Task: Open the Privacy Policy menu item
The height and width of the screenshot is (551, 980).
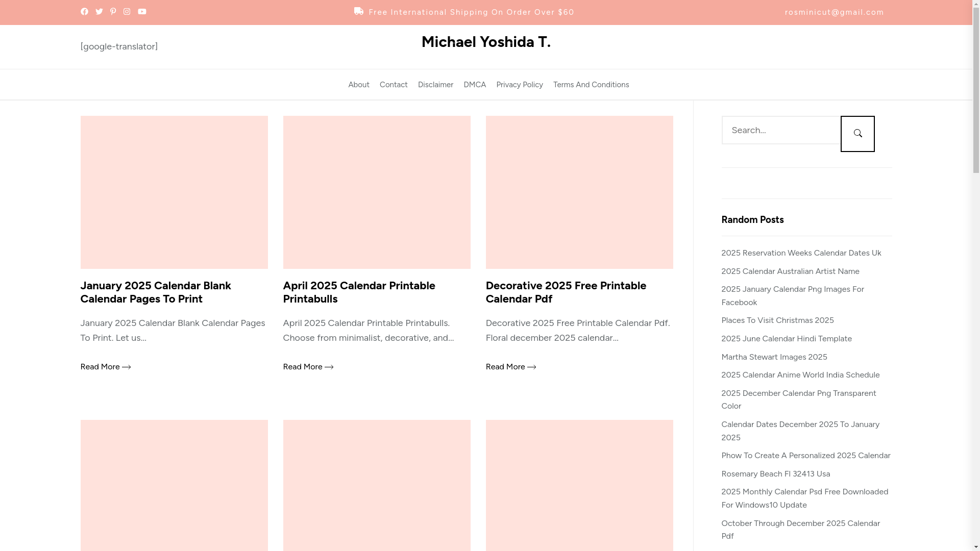Action: (520, 85)
